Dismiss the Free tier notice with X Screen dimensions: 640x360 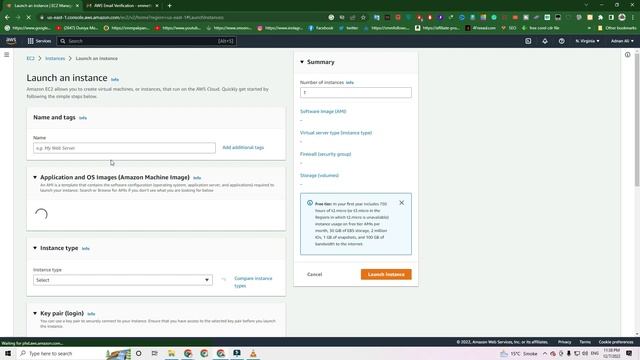(402, 202)
